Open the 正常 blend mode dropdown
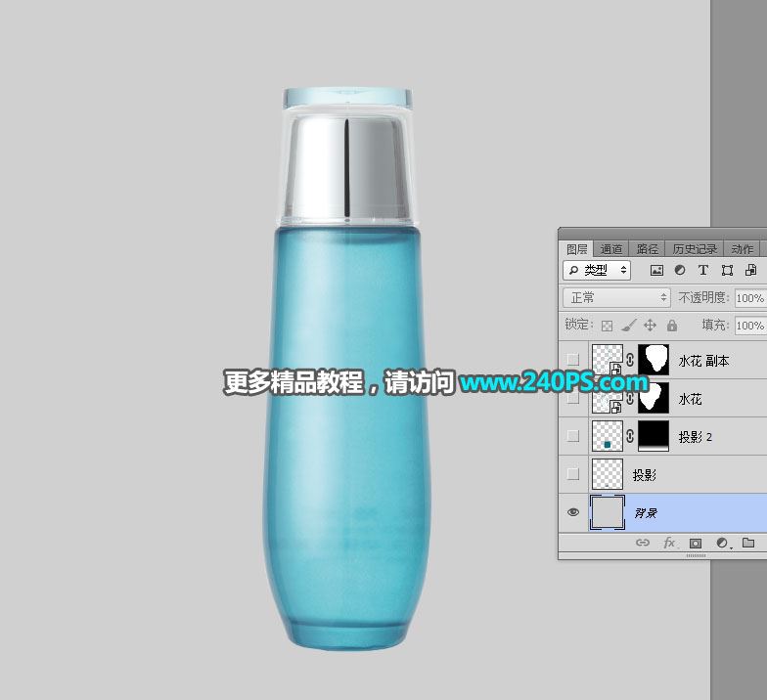Viewport: 767px width, 700px height. point(616,297)
